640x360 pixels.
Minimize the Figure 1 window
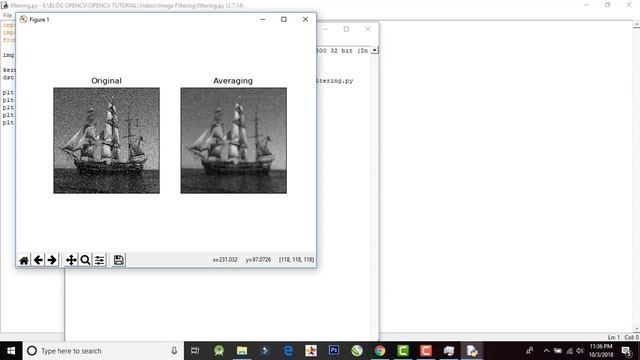coord(262,19)
